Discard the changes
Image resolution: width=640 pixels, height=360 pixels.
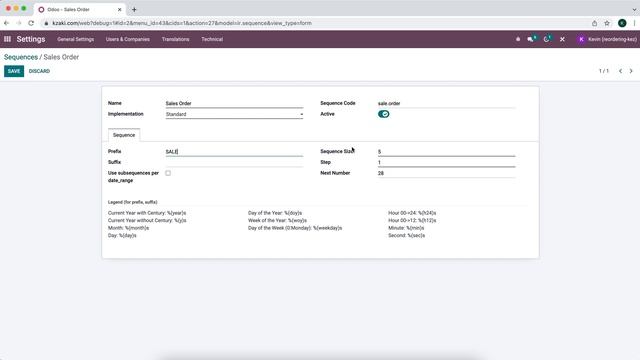point(39,71)
